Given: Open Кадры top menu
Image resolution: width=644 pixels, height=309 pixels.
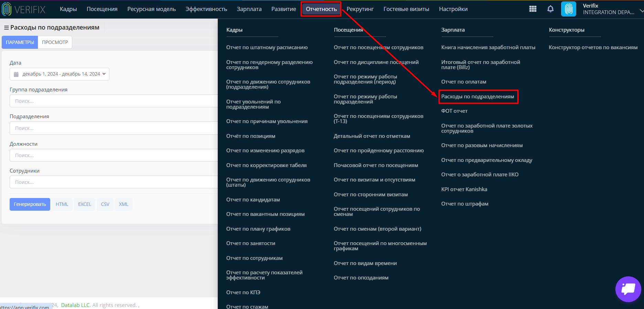Looking at the screenshot, I should (x=68, y=9).
